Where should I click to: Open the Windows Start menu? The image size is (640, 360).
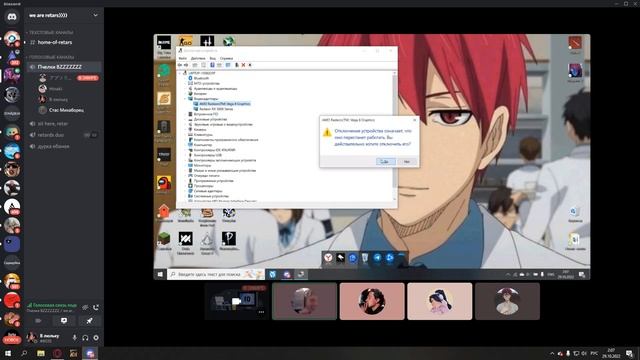[8, 353]
